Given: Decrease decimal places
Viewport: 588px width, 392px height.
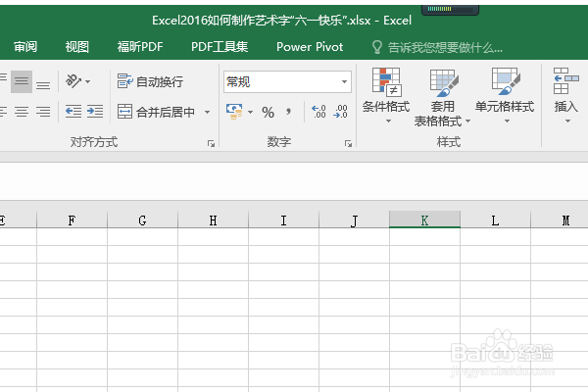Looking at the screenshot, I should (340, 112).
